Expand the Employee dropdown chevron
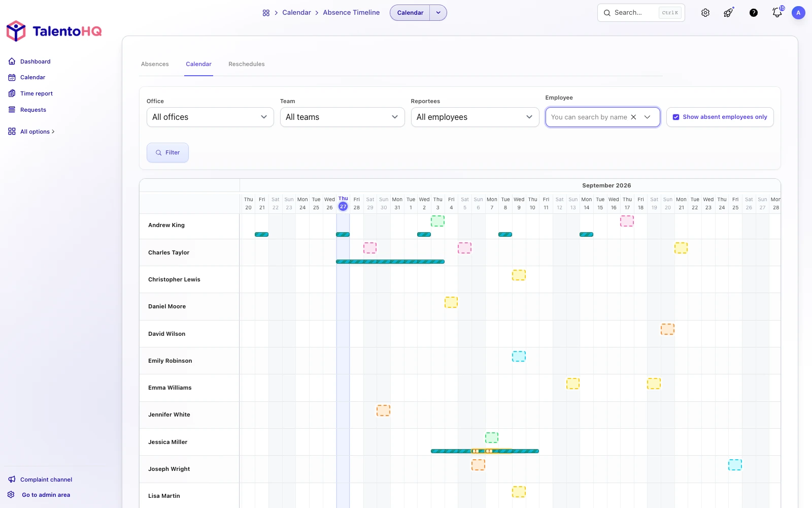This screenshot has width=812, height=508. tap(648, 117)
